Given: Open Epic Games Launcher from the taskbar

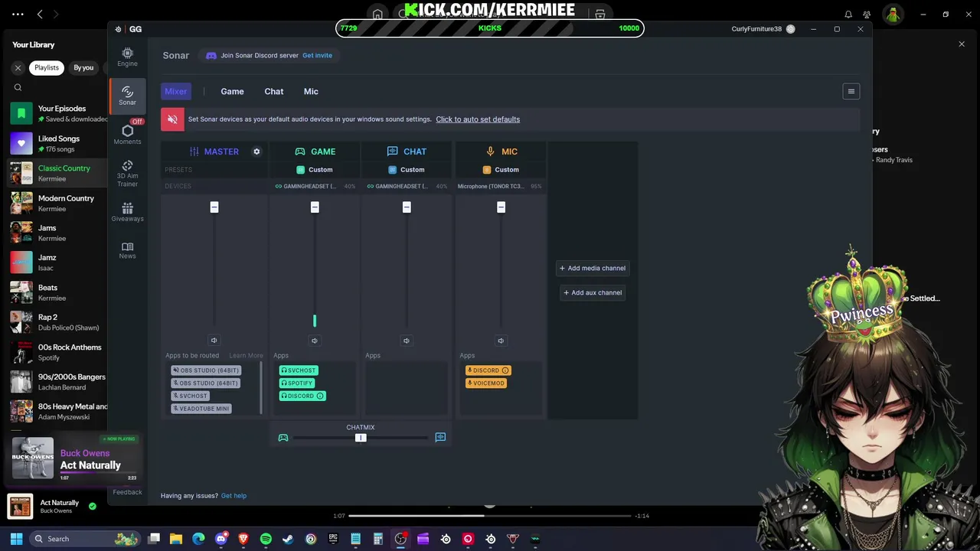Looking at the screenshot, I should (333, 539).
